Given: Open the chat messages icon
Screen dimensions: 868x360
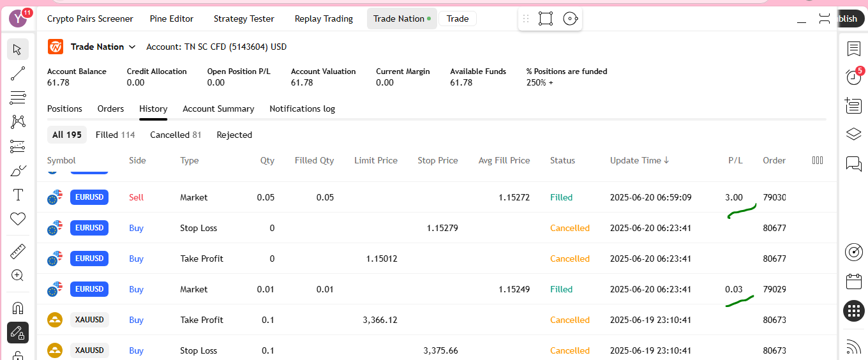Looking at the screenshot, I should pos(853,163).
